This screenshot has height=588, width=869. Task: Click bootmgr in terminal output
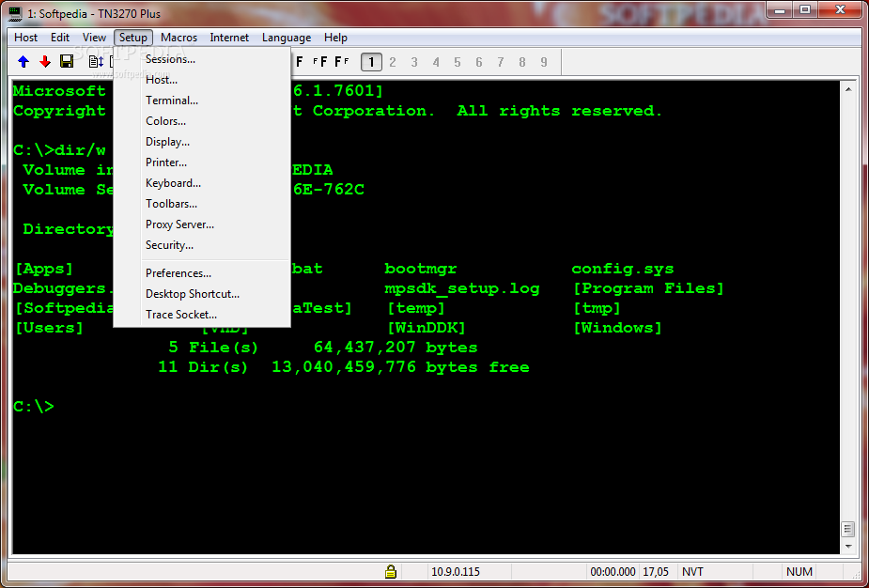(421, 269)
